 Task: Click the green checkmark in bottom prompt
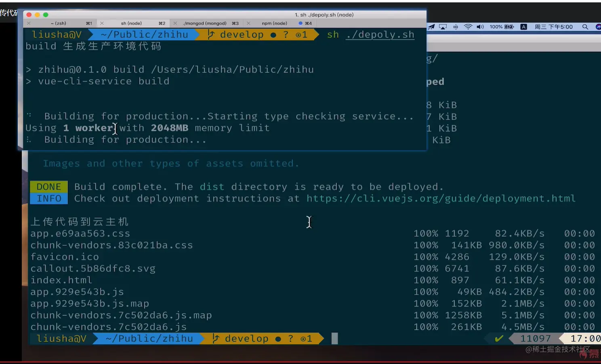[499, 339]
